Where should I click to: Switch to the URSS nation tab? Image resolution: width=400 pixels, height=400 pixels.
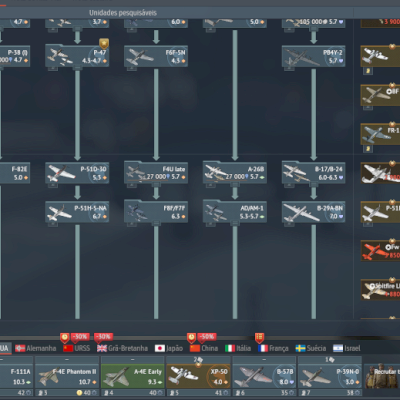[77, 348]
